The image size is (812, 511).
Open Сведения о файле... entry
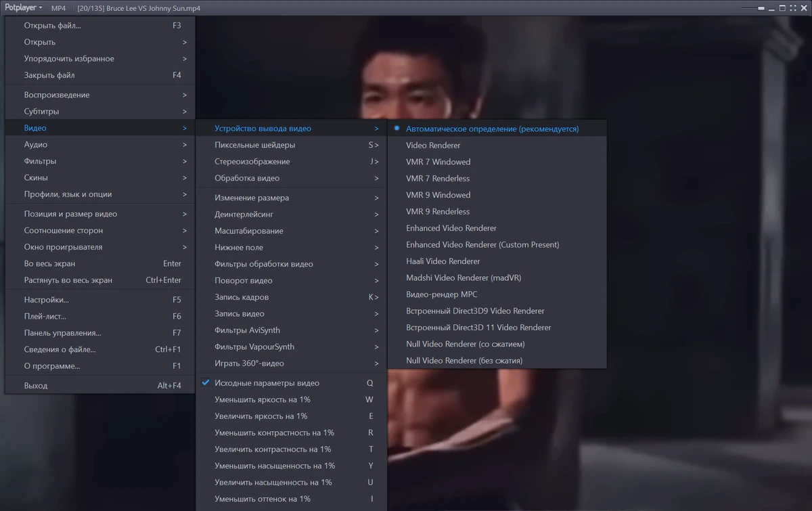tap(100, 349)
